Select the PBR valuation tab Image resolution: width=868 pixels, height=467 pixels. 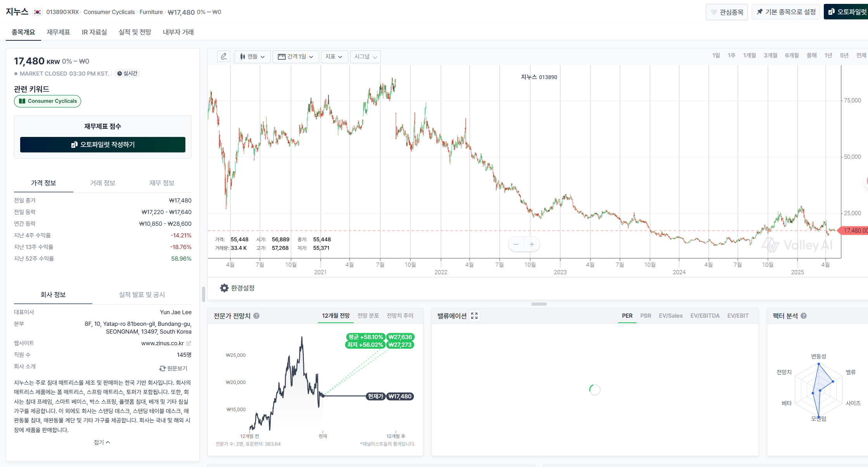click(645, 316)
